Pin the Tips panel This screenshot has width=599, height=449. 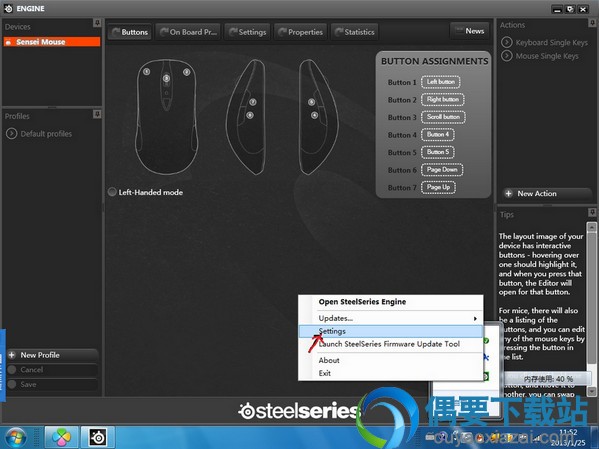[x=592, y=212]
